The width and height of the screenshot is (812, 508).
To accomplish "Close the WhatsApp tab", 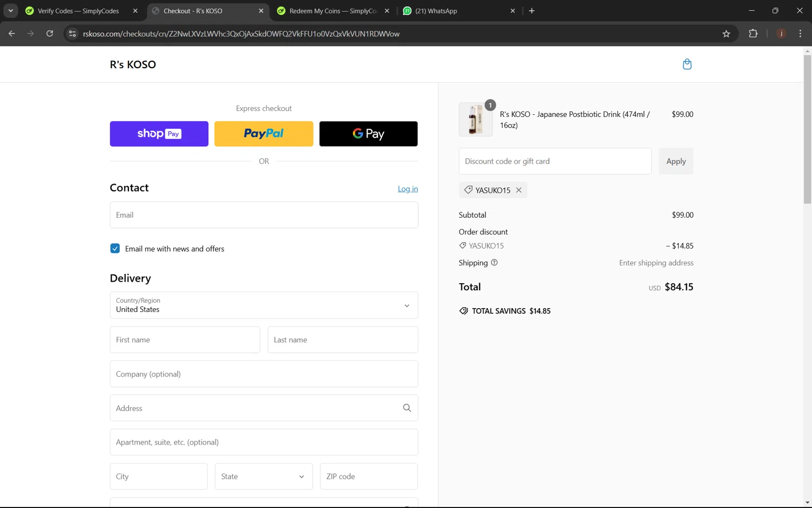I will pyautogui.click(x=513, y=11).
